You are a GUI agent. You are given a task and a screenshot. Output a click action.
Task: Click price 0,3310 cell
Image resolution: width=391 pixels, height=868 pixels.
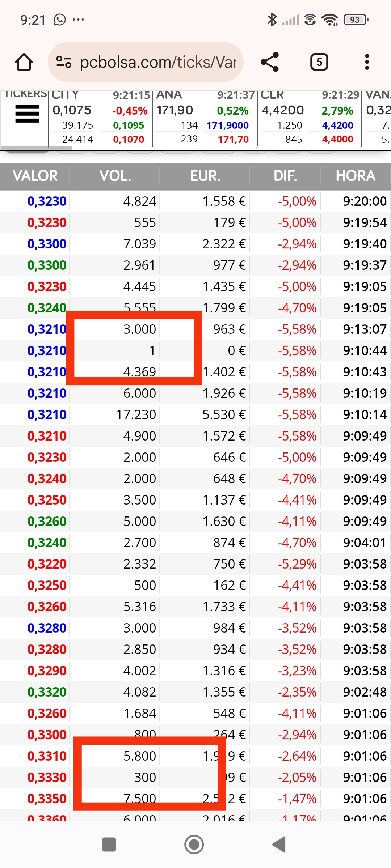coord(47,756)
